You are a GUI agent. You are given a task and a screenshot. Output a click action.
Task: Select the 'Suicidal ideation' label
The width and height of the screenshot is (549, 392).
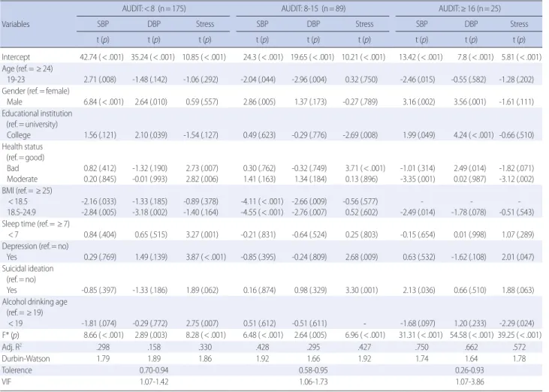[28, 269]
